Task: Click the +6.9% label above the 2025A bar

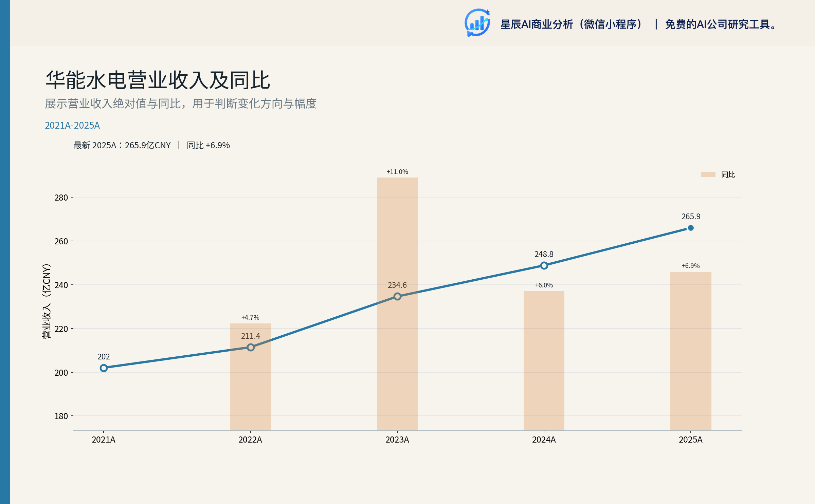Action: [691, 266]
